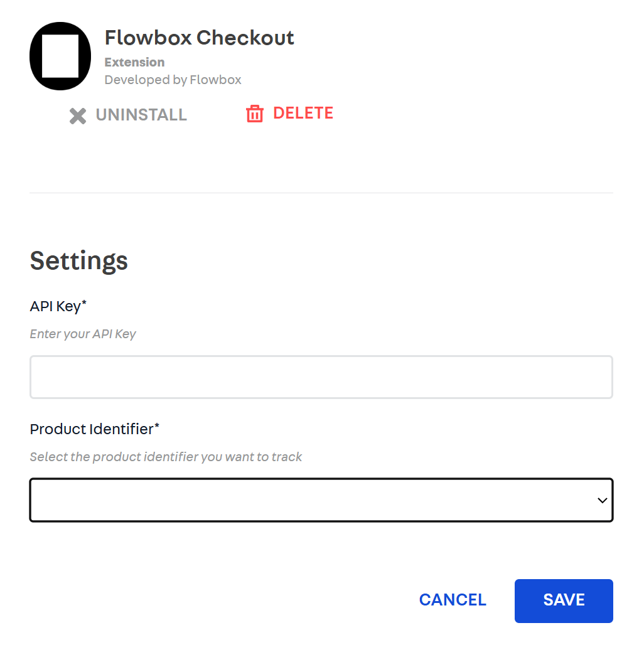Click the API Key field label
This screenshot has width=644, height=645.
pos(58,306)
